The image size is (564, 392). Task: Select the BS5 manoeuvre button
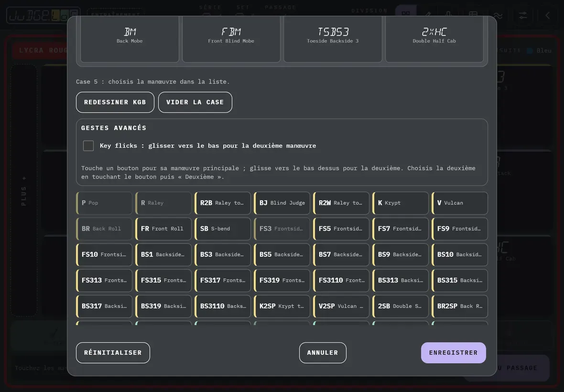[282, 255]
